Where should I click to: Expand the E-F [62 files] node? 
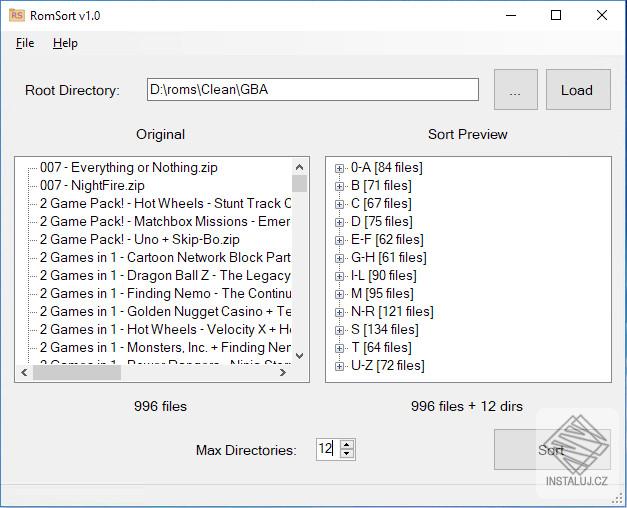point(339,240)
